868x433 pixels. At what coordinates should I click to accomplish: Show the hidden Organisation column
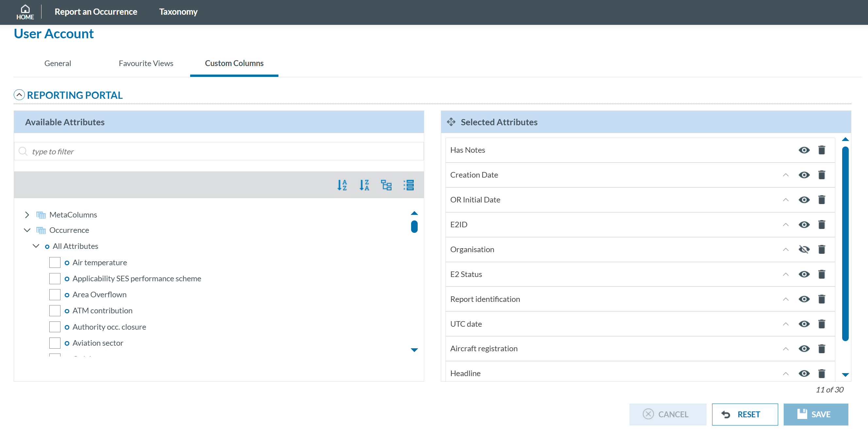804,250
